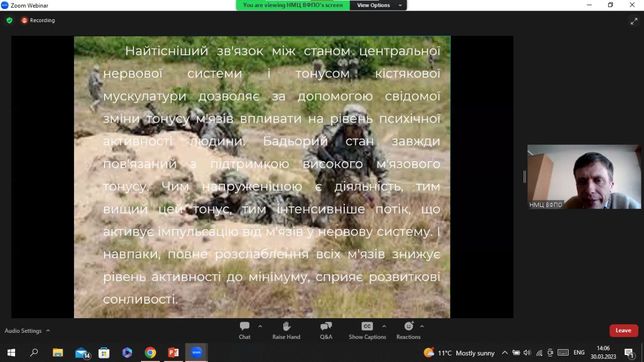Expand the Show Captions options caret
The height and width of the screenshot is (362, 644).
[384, 326]
